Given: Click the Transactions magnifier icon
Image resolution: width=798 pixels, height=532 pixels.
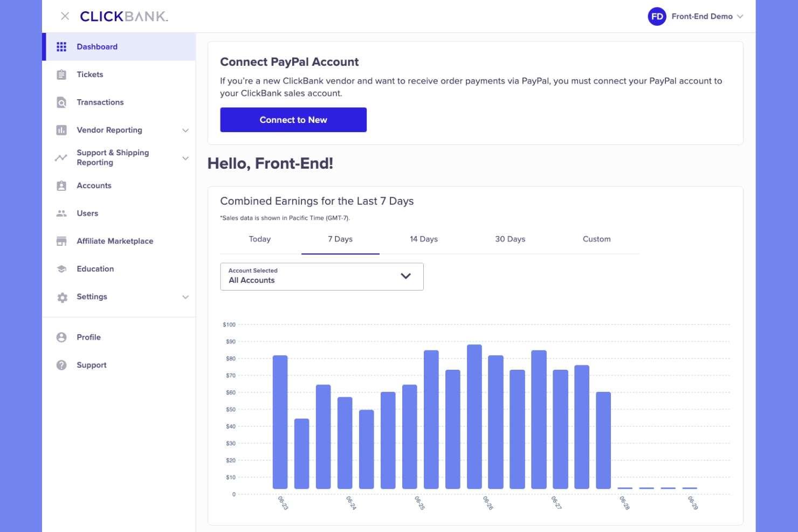Looking at the screenshot, I should [61, 102].
